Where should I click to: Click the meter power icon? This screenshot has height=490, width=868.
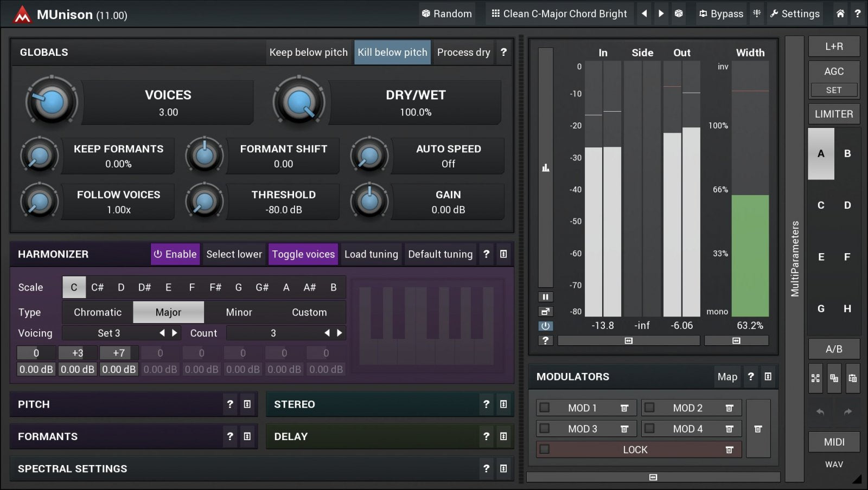coord(545,326)
